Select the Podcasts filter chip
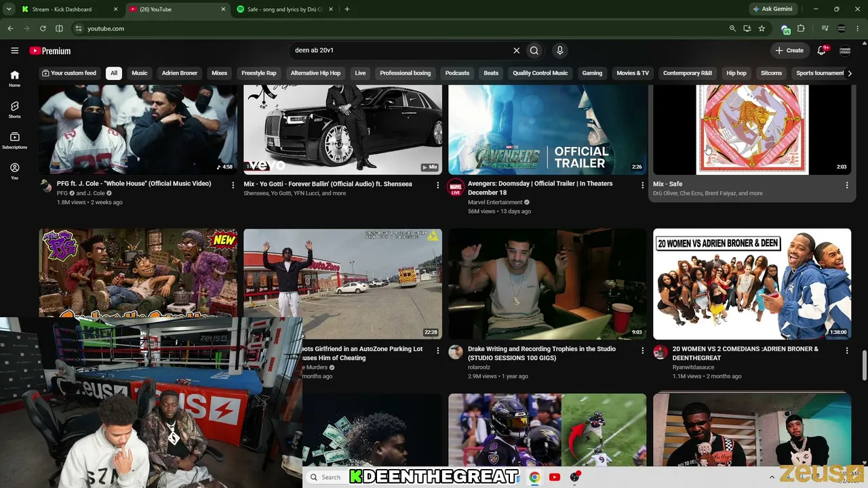This screenshot has width=868, height=488. click(x=457, y=73)
